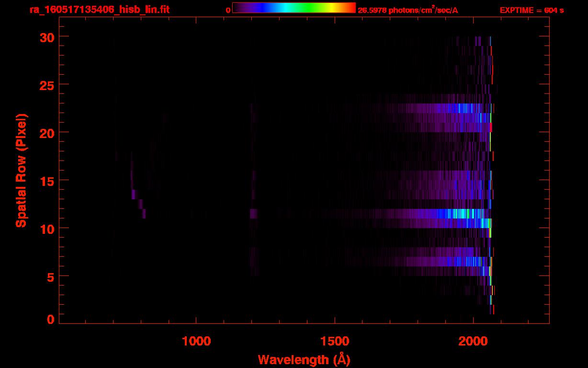588x368 pixels.
Task: Click the y-axis tick label 5
Action: pos(51,276)
